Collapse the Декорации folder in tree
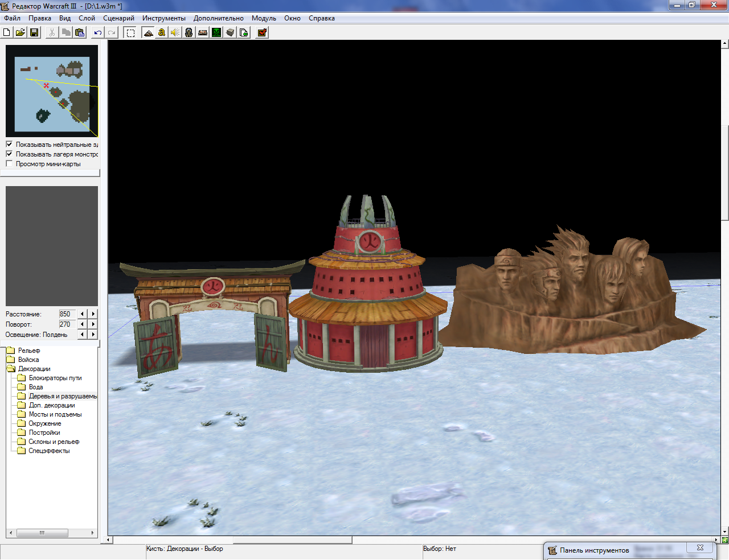 [34, 369]
